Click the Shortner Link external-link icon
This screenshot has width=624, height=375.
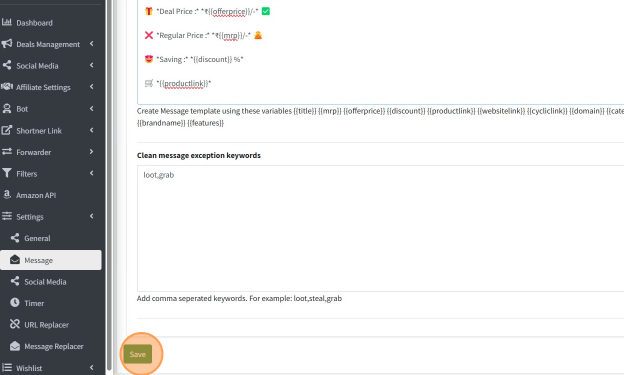7,130
